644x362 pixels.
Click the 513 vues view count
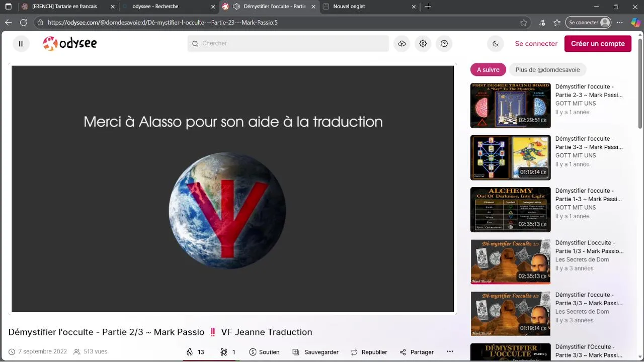[95, 352]
